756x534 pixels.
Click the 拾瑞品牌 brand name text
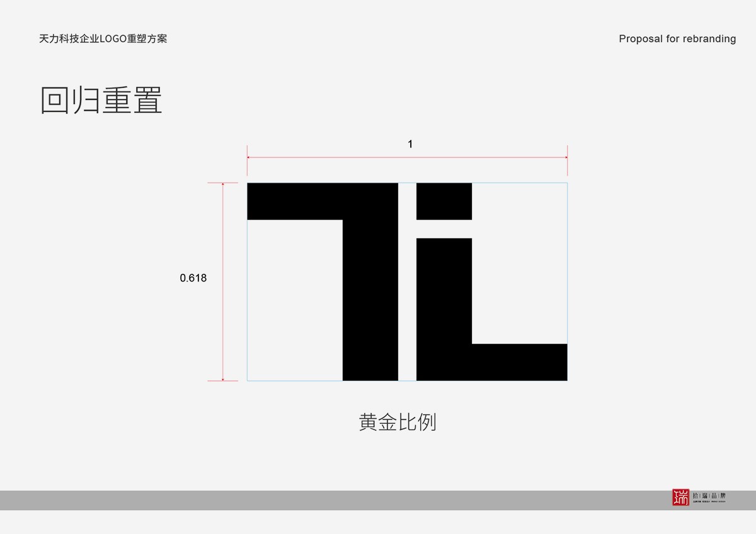[x=709, y=496]
